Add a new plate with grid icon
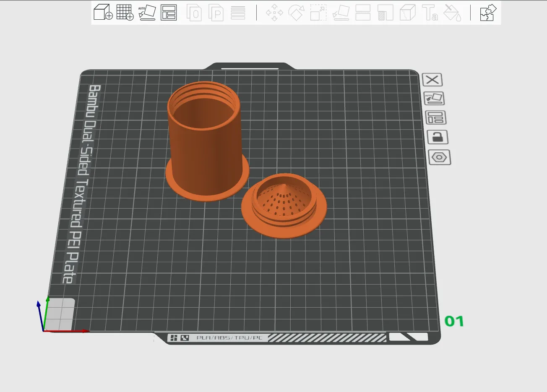The width and height of the screenshot is (547, 392). [x=125, y=13]
